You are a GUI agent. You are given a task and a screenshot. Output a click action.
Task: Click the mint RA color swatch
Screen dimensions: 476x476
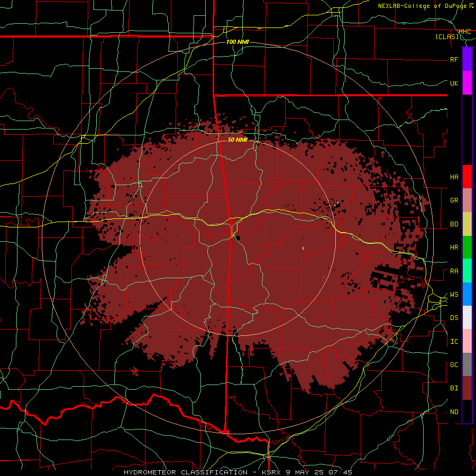(x=467, y=271)
